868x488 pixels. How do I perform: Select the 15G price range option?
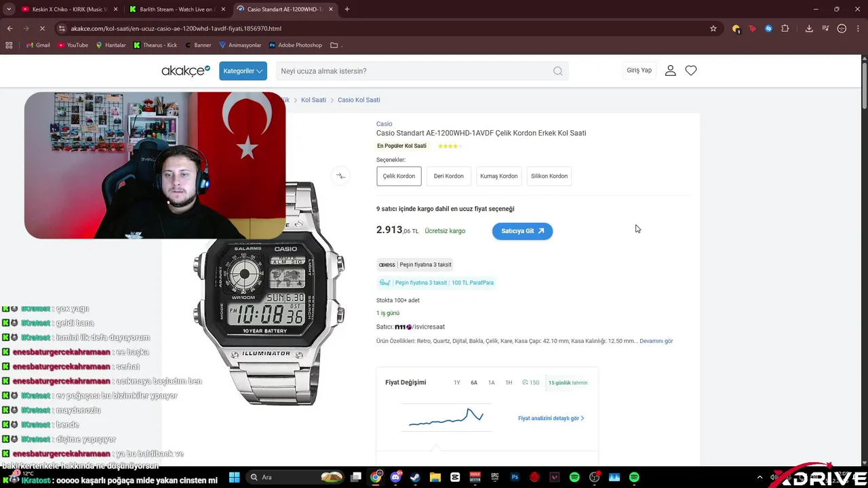point(531,383)
